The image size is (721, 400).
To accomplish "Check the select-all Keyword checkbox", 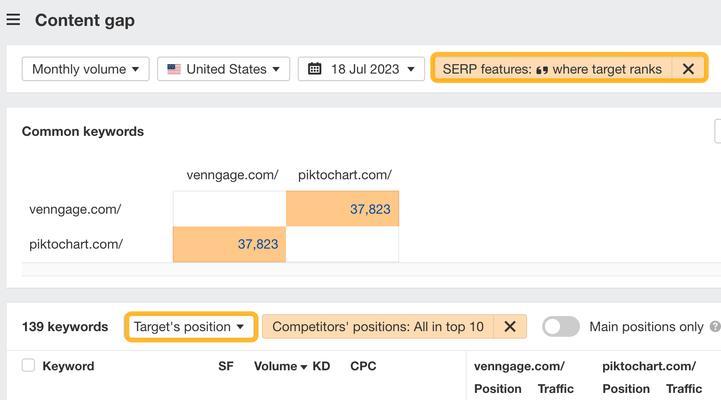I will coord(29,366).
